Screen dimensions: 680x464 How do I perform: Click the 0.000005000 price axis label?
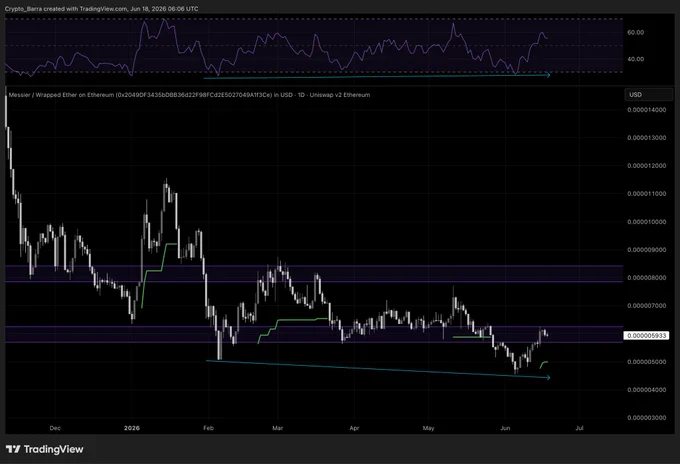pyautogui.click(x=647, y=362)
